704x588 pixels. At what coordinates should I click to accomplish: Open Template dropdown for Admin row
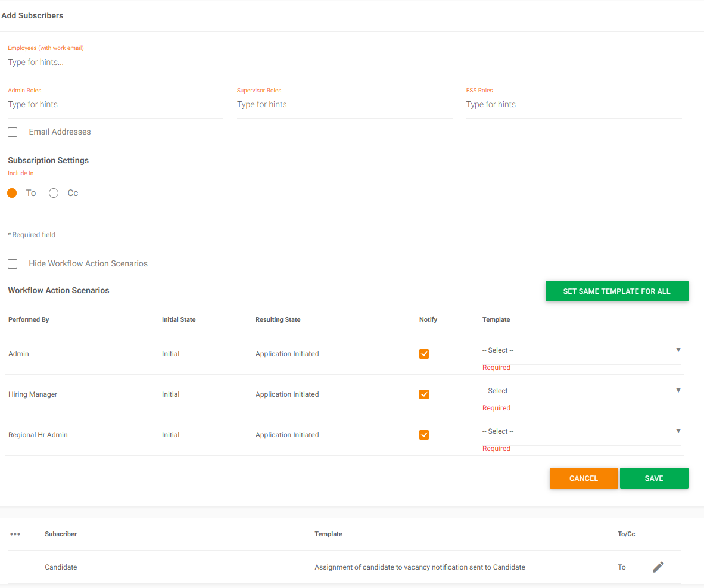tap(581, 350)
